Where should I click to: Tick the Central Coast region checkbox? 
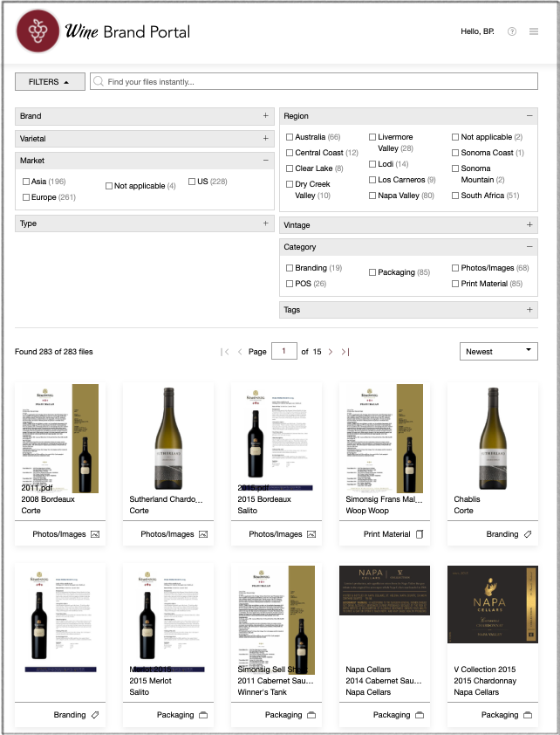click(290, 153)
